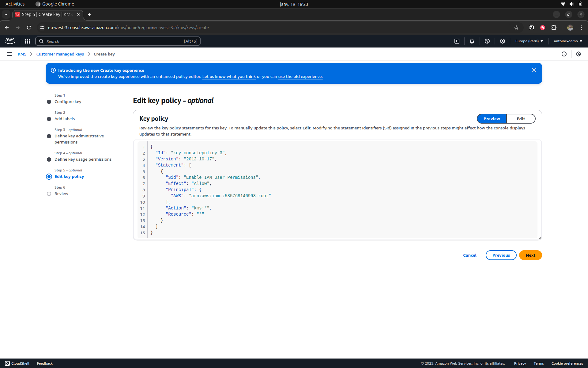Click the Previous button

(x=501, y=255)
